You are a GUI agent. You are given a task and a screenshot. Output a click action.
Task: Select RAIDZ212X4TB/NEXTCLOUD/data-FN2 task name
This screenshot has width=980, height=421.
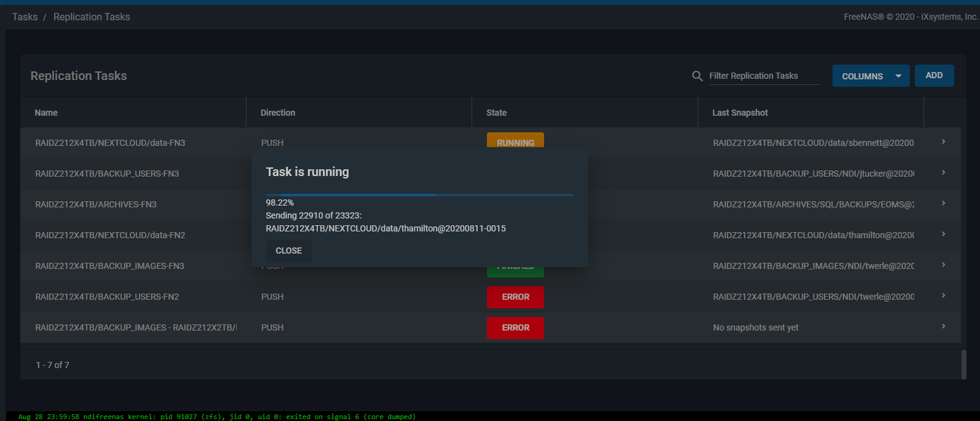tap(110, 235)
